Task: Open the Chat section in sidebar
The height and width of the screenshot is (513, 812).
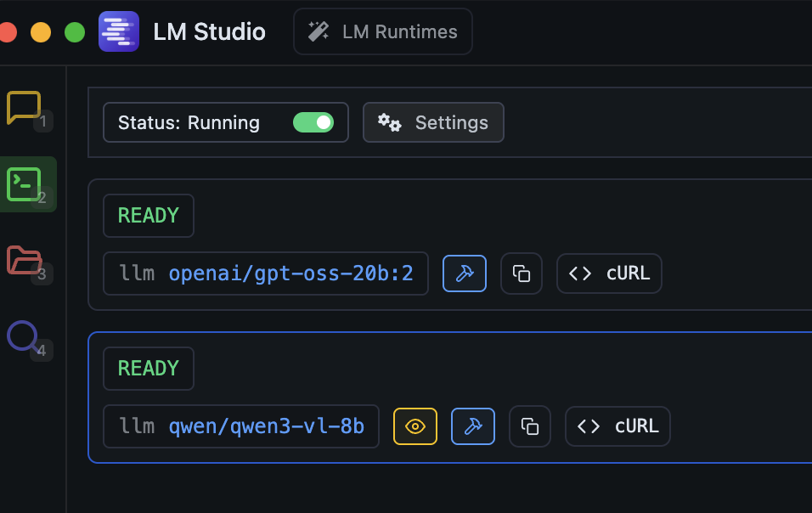Action: click(x=24, y=108)
